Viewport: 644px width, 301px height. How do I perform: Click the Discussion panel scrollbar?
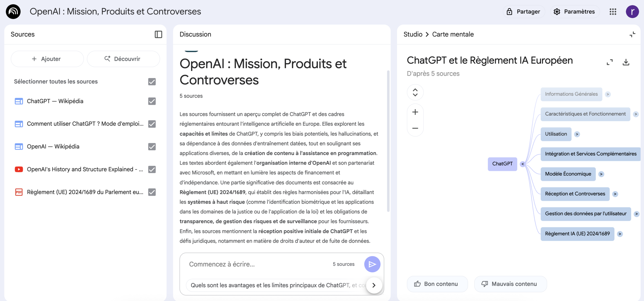click(388, 141)
